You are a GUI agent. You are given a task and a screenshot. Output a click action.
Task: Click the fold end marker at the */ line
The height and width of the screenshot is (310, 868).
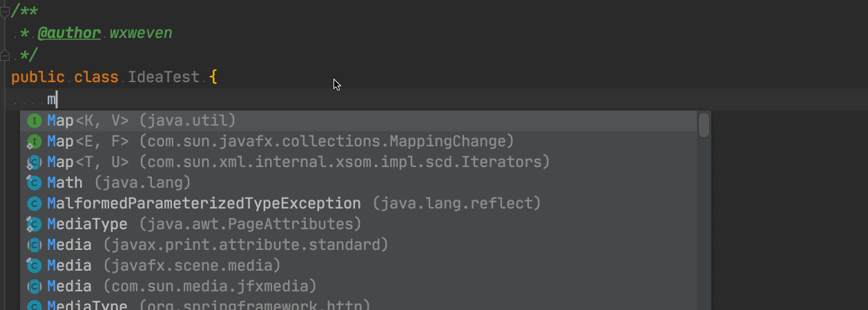pyautogui.click(x=5, y=55)
